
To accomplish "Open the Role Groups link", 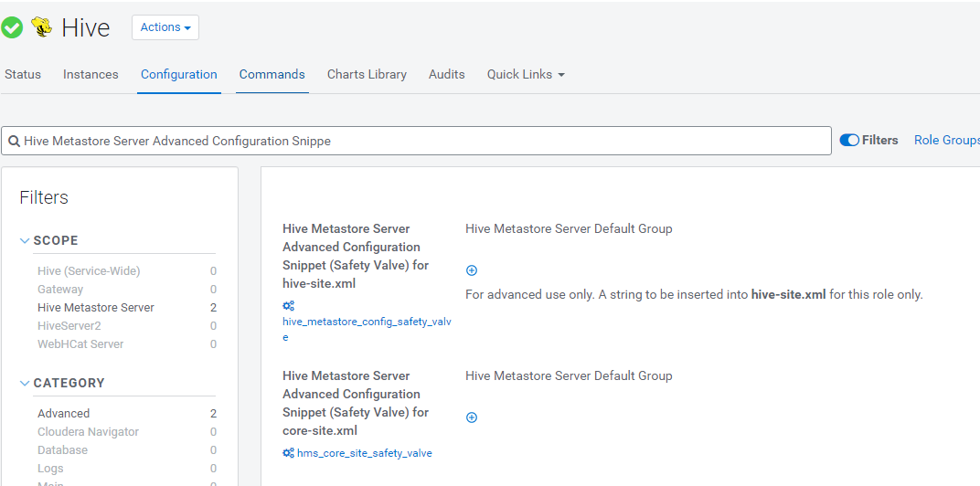I will click(x=946, y=141).
